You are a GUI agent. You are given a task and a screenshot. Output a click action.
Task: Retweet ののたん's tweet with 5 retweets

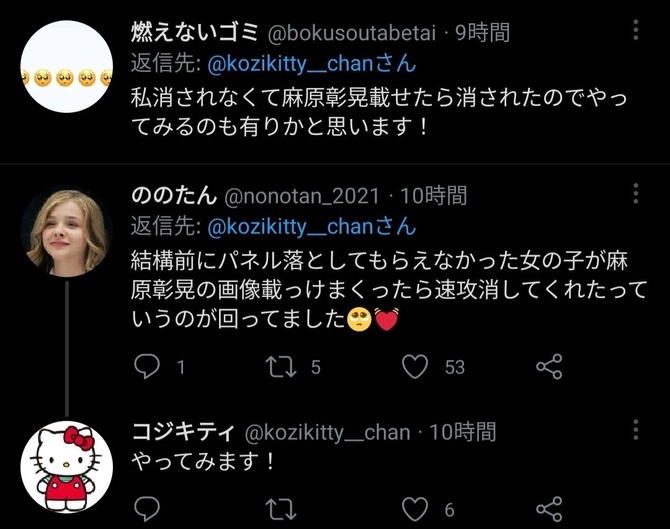coord(281,367)
